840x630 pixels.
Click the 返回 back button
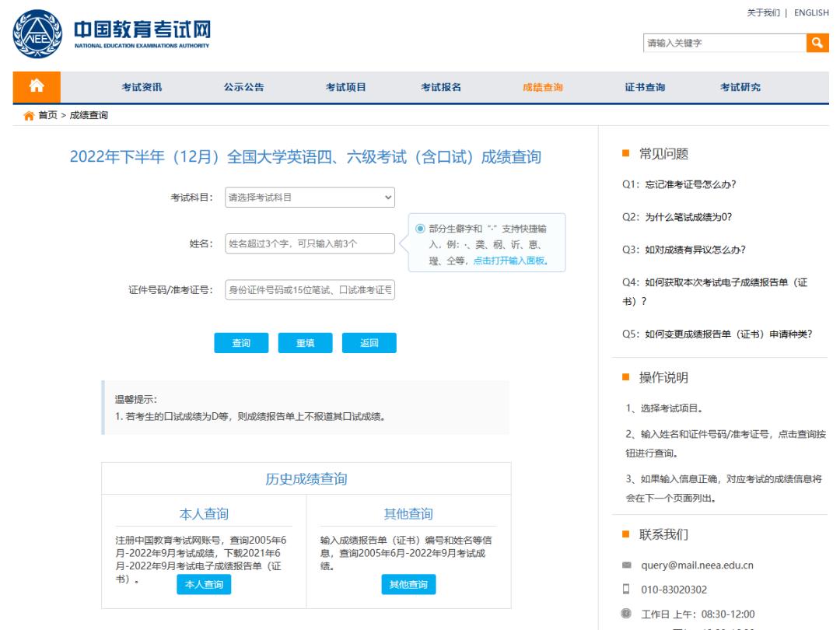tap(369, 343)
